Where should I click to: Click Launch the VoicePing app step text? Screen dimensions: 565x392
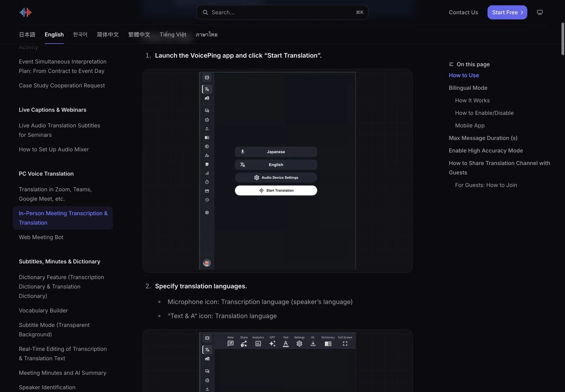238,56
